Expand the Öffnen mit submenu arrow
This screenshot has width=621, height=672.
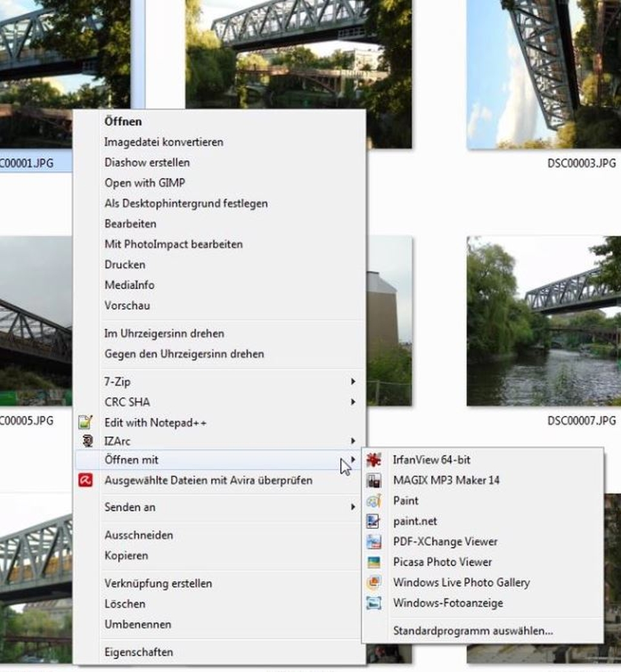353,460
